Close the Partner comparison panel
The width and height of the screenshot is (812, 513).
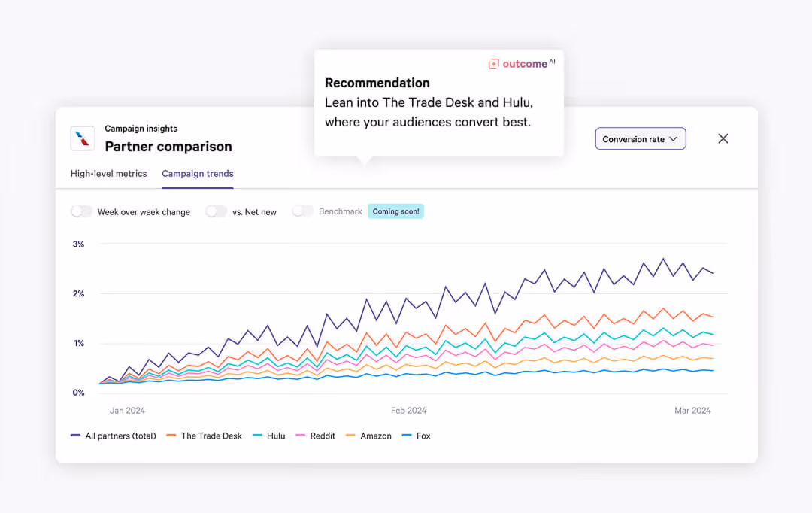(723, 138)
